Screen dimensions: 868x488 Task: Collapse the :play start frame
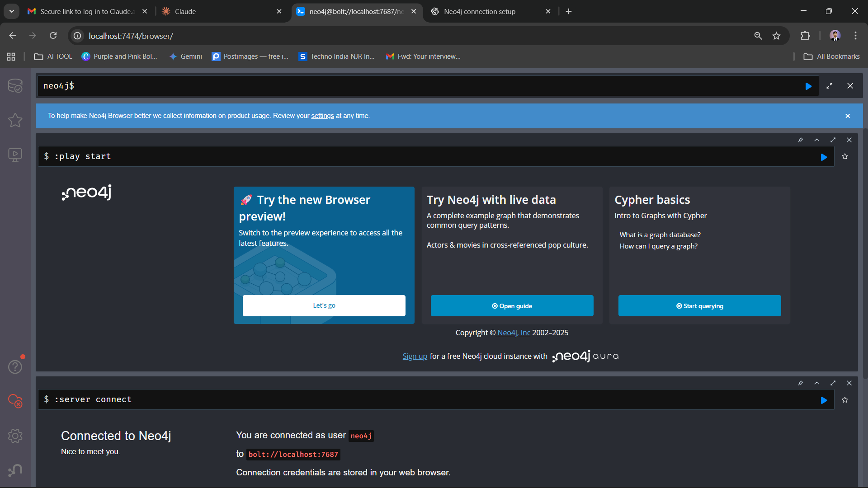(x=817, y=140)
